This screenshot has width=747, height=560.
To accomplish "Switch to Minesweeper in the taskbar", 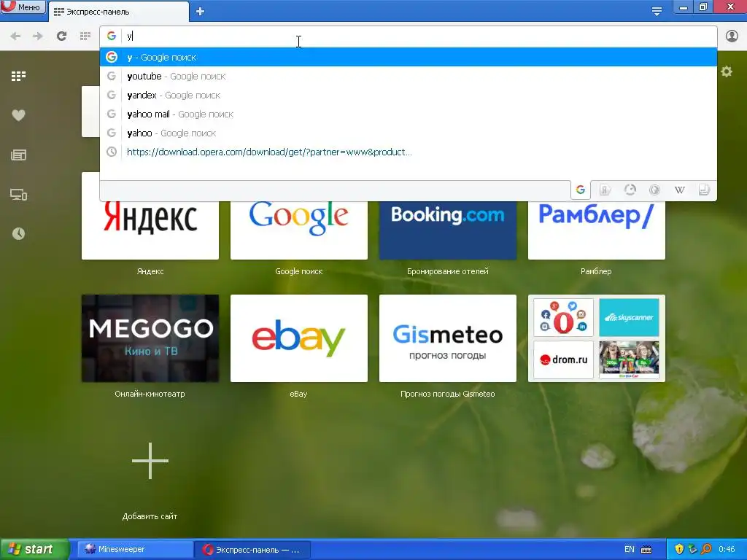I will (135, 549).
